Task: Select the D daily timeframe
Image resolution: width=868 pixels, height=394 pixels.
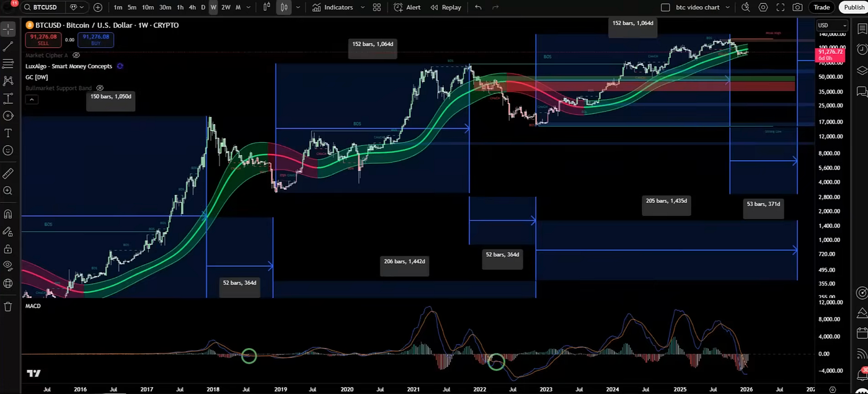Action: click(203, 7)
